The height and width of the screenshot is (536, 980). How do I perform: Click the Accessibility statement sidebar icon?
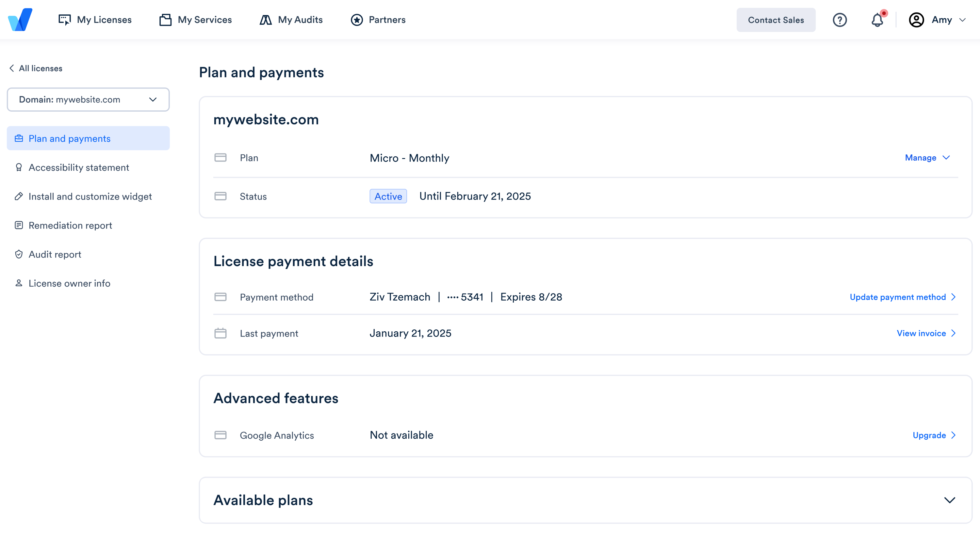pyautogui.click(x=19, y=167)
